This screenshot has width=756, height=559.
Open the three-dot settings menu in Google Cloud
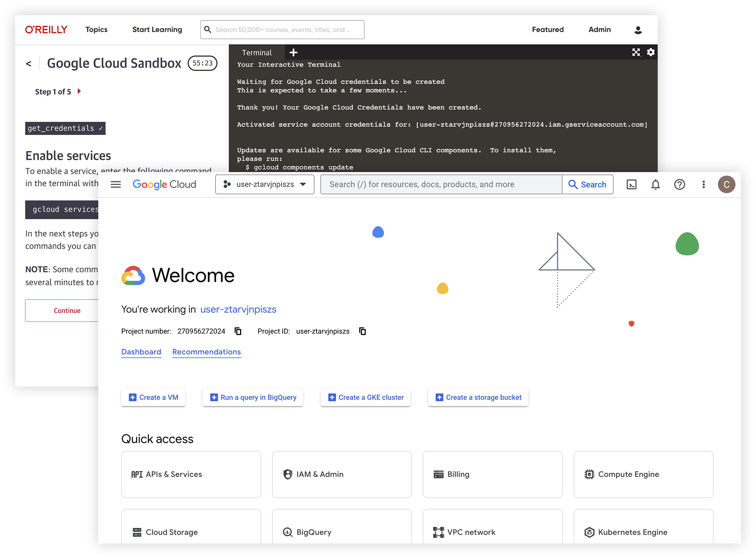click(x=703, y=185)
